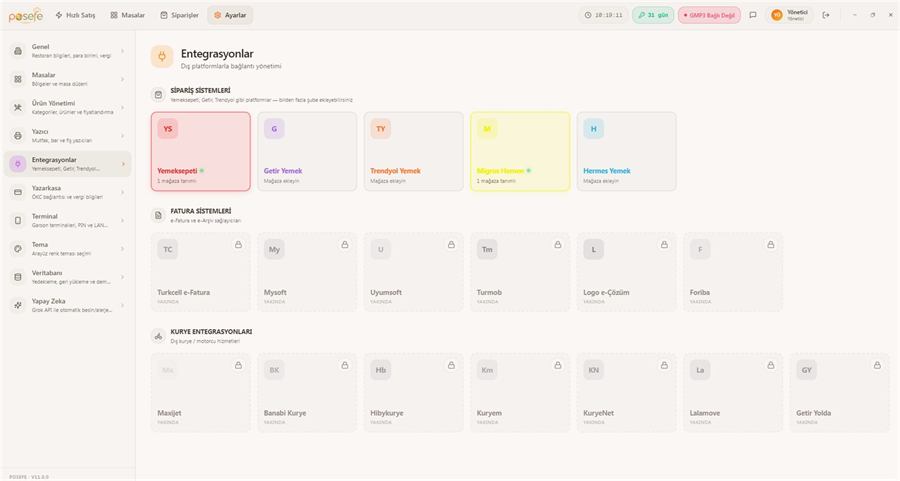Click the Tema palette icon
Image resolution: width=900 pixels, height=481 pixels.
coord(18,249)
